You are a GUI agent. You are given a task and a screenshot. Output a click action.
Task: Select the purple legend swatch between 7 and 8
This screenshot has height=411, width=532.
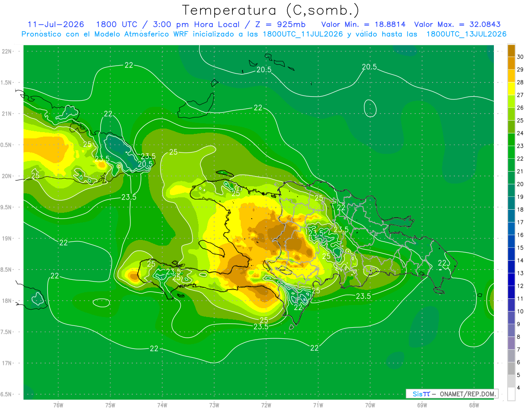point(511,343)
